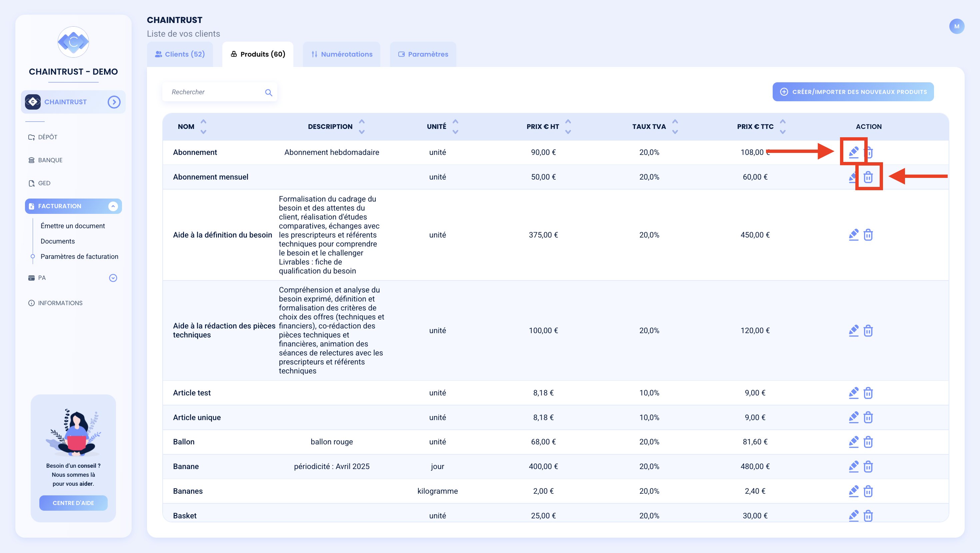
Task: Expand the PA sidebar section
Action: point(113,278)
